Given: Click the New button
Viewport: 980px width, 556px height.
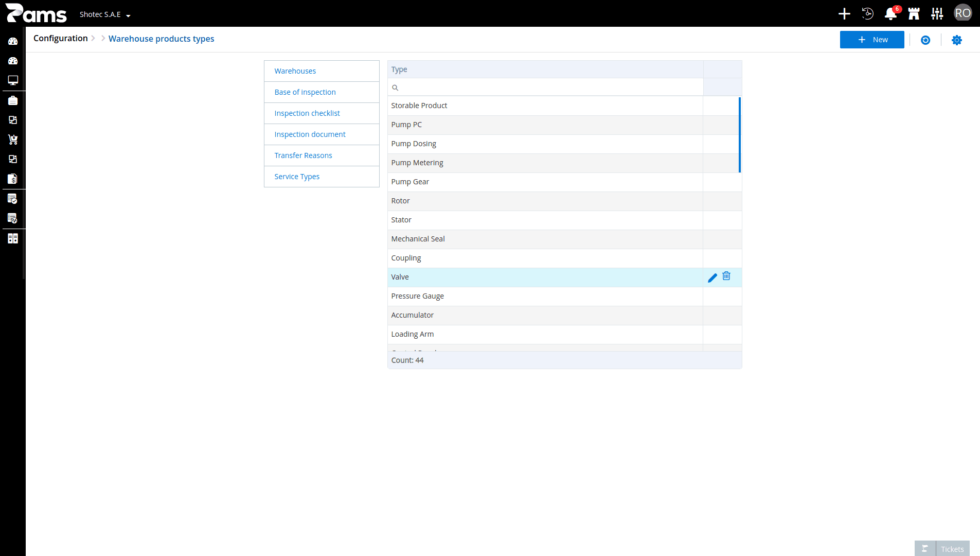Looking at the screenshot, I should [x=872, y=40].
